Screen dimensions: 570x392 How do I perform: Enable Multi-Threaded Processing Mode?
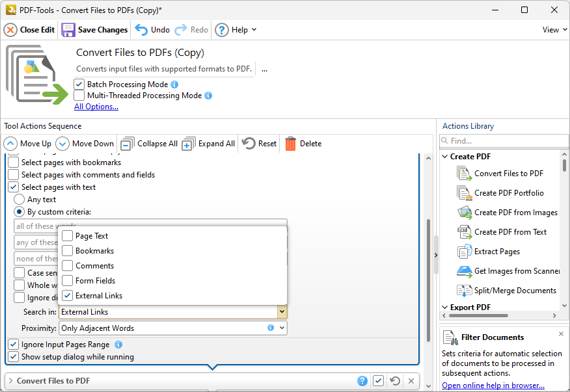(79, 96)
